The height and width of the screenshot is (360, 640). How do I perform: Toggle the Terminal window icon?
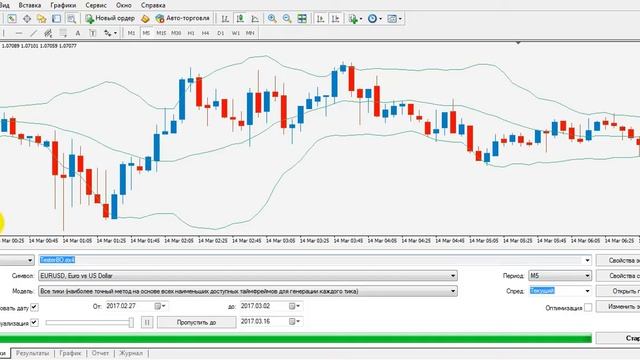click(56, 19)
